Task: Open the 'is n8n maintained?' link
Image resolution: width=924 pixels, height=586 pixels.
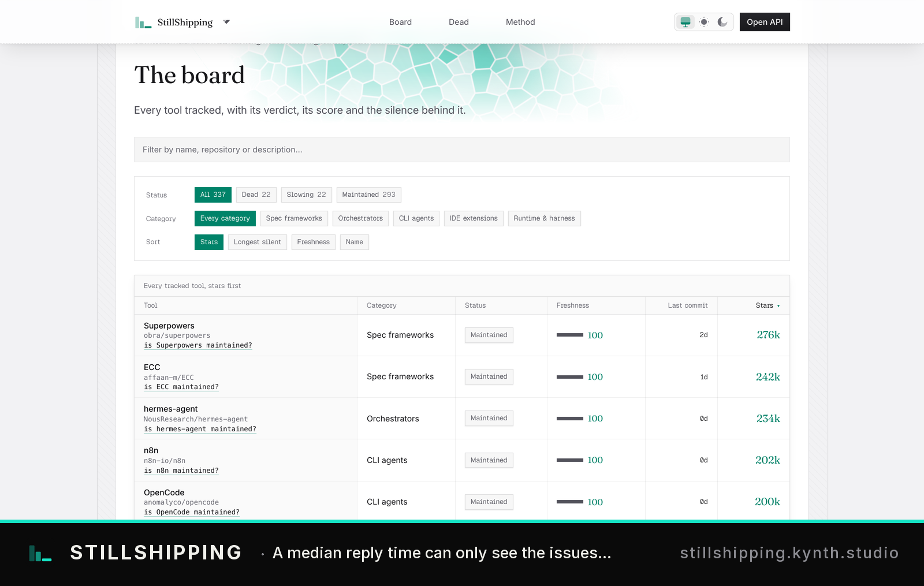Action: point(181,471)
